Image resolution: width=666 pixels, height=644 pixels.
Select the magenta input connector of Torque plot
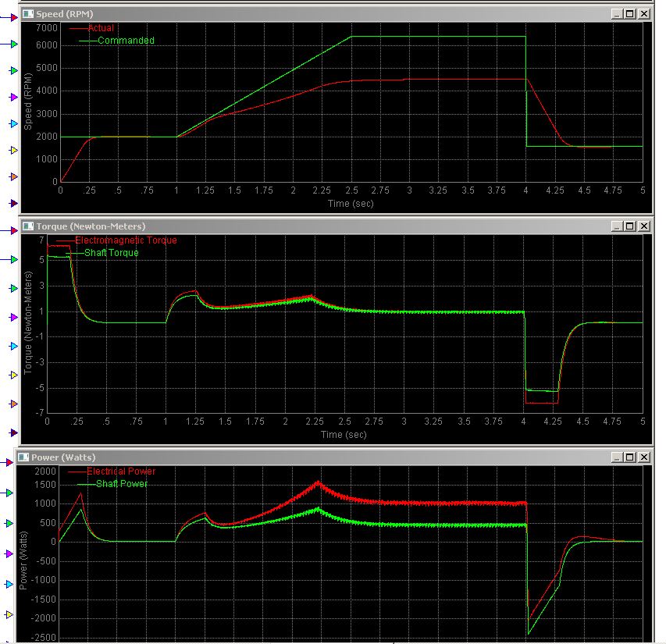13,317
